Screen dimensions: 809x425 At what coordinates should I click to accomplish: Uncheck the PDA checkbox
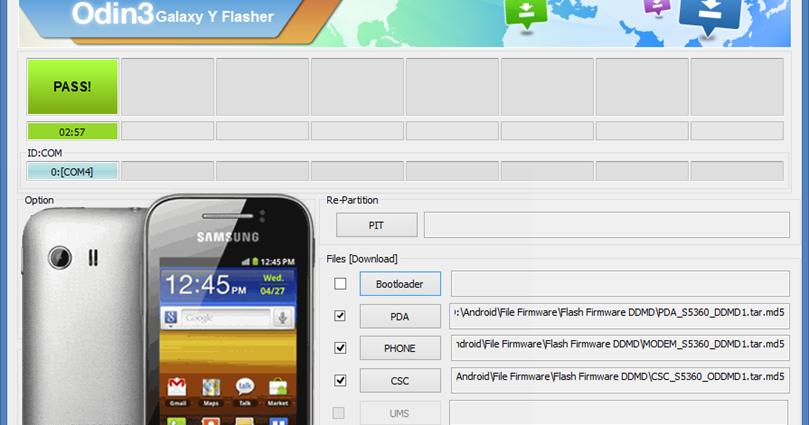coord(340,316)
